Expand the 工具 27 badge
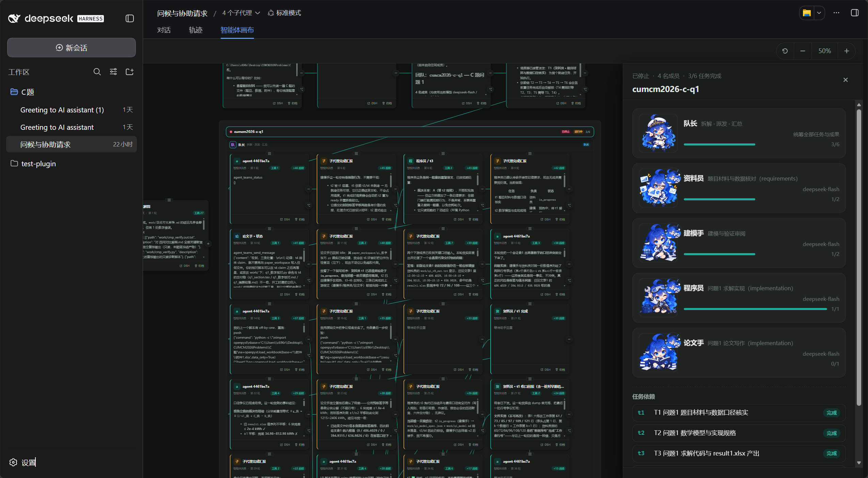 [199, 213]
